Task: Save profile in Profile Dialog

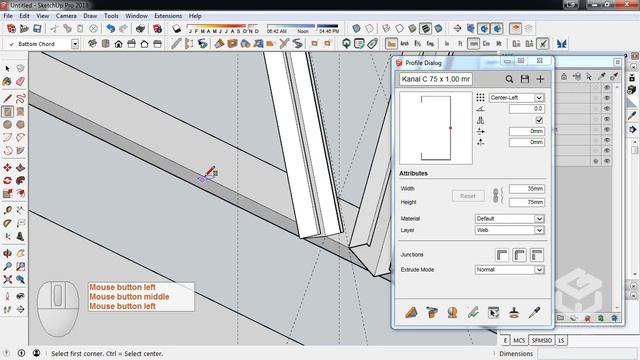Action: click(524, 79)
